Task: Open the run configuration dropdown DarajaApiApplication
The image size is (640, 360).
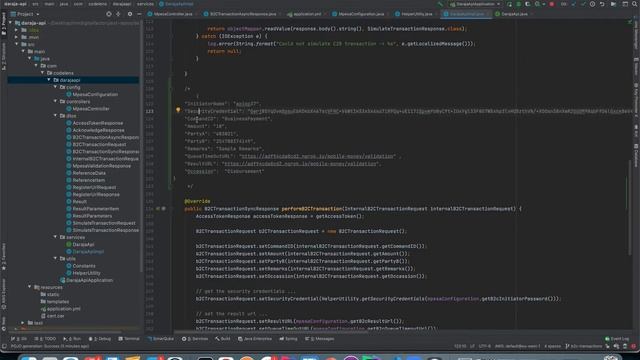Action: point(475,4)
